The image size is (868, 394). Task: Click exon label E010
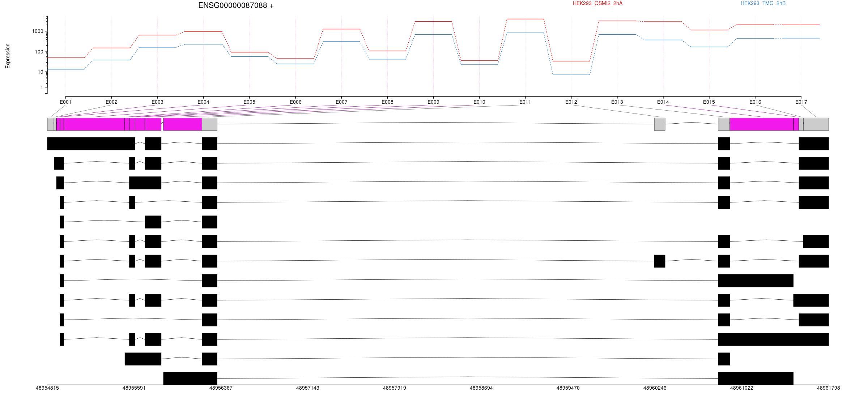tap(479, 102)
